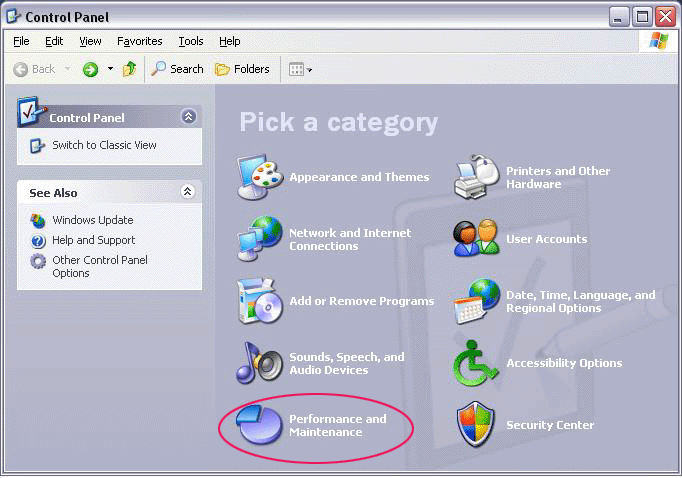The height and width of the screenshot is (478, 682).
Task: Click Switch to Classic View link
Action: pos(104,145)
